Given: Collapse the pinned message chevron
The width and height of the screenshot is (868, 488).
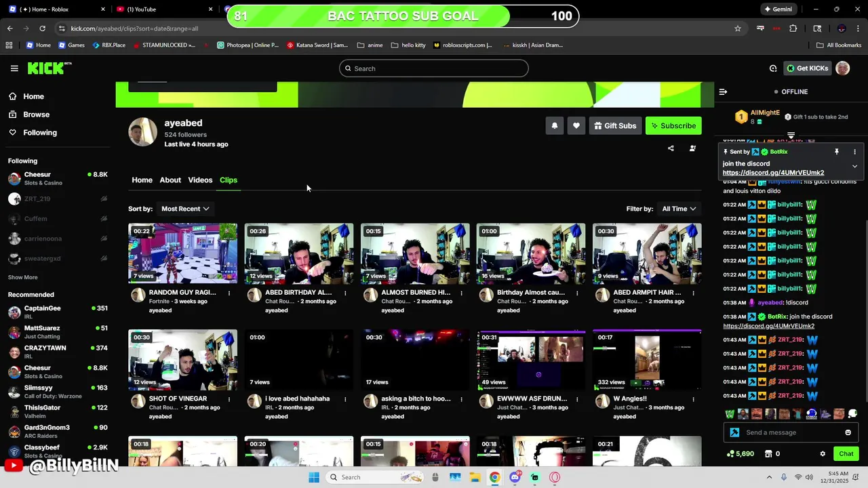Looking at the screenshot, I should [x=854, y=166].
